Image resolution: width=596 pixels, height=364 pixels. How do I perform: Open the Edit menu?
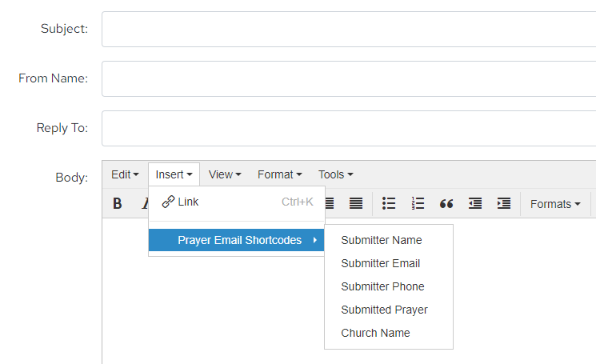[x=125, y=174]
